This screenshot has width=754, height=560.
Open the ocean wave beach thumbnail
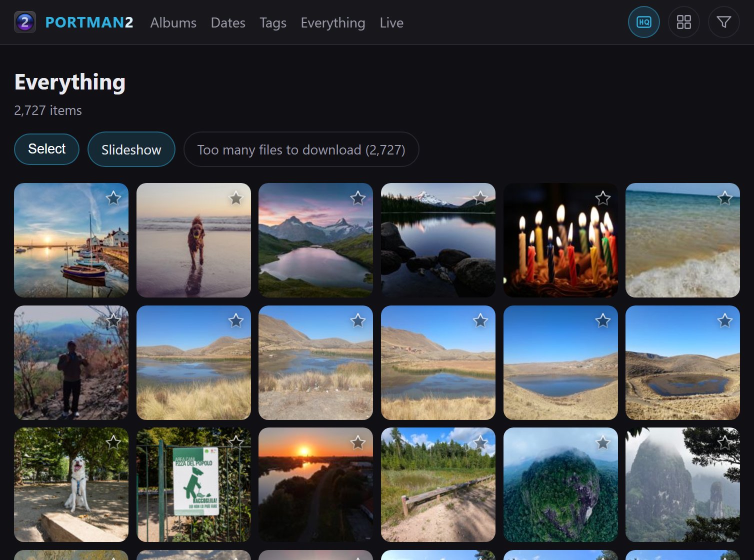click(x=682, y=240)
